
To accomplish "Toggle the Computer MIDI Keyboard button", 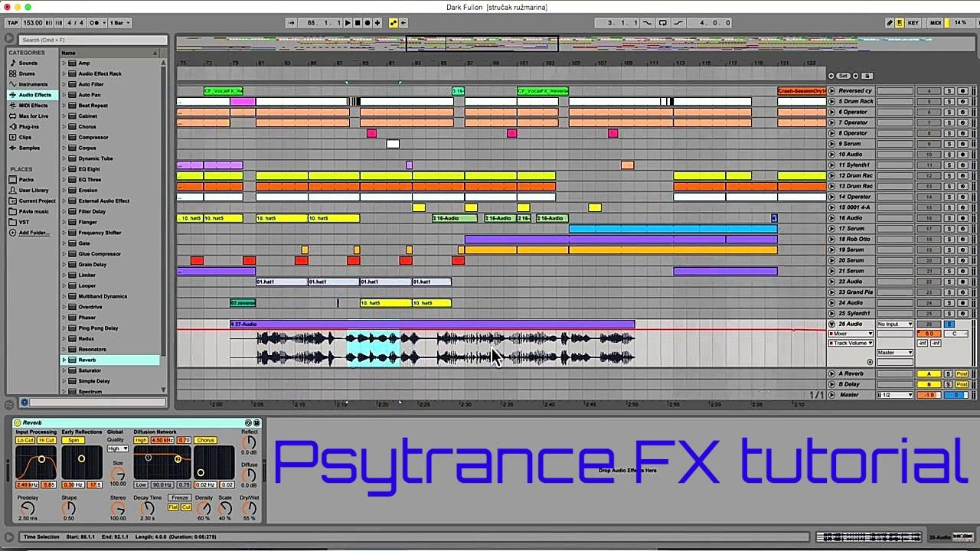I will coord(899,23).
